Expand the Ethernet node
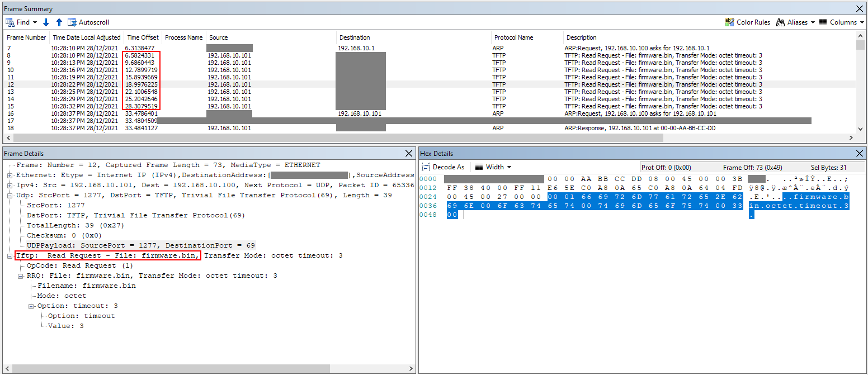This screenshot has width=868, height=375. click(x=10, y=175)
